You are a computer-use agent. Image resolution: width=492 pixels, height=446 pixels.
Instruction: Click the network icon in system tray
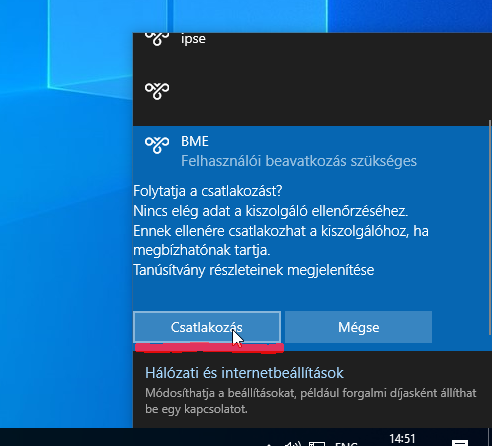[x=317, y=444]
